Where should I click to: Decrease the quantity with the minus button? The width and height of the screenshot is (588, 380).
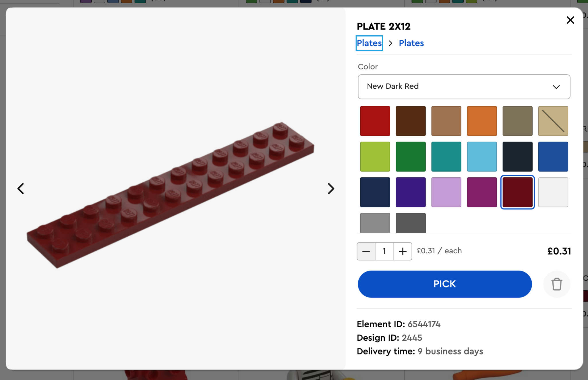(366, 251)
